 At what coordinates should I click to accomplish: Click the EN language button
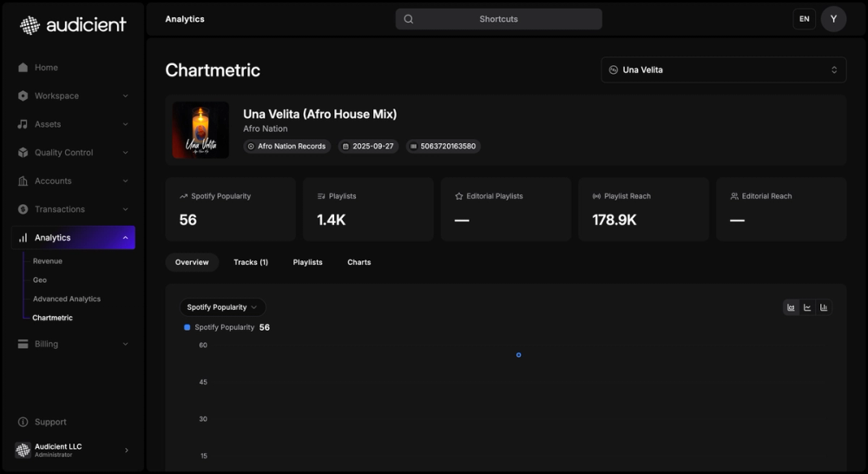click(805, 19)
